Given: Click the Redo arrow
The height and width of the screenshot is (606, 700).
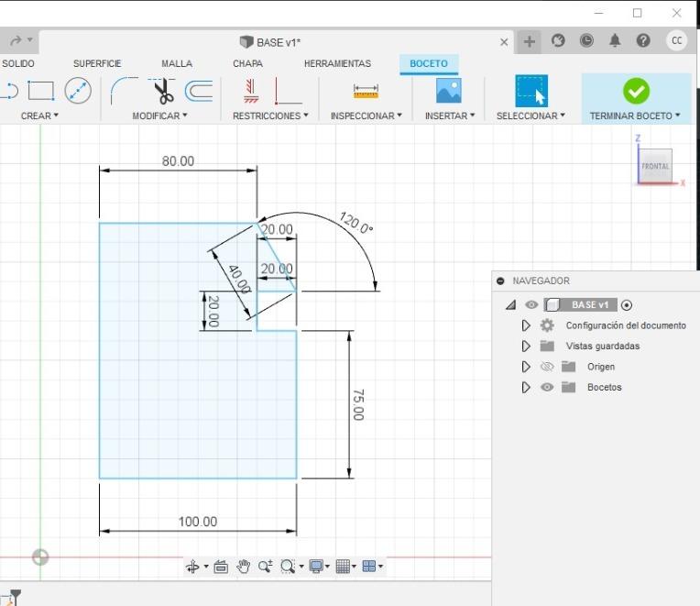Looking at the screenshot, I should (x=16, y=40).
